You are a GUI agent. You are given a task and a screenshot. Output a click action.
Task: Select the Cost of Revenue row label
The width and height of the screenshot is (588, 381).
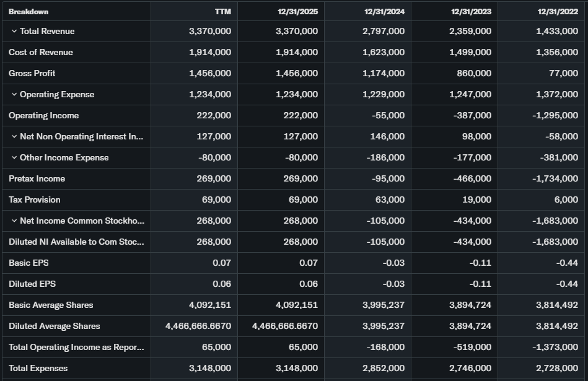[x=41, y=53]
